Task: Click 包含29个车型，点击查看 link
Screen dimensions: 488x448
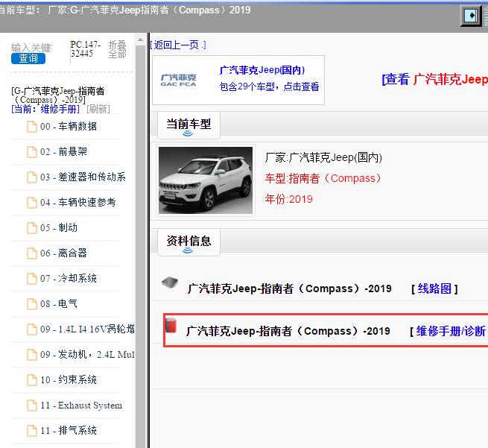Action: click(x=269, y=86)
